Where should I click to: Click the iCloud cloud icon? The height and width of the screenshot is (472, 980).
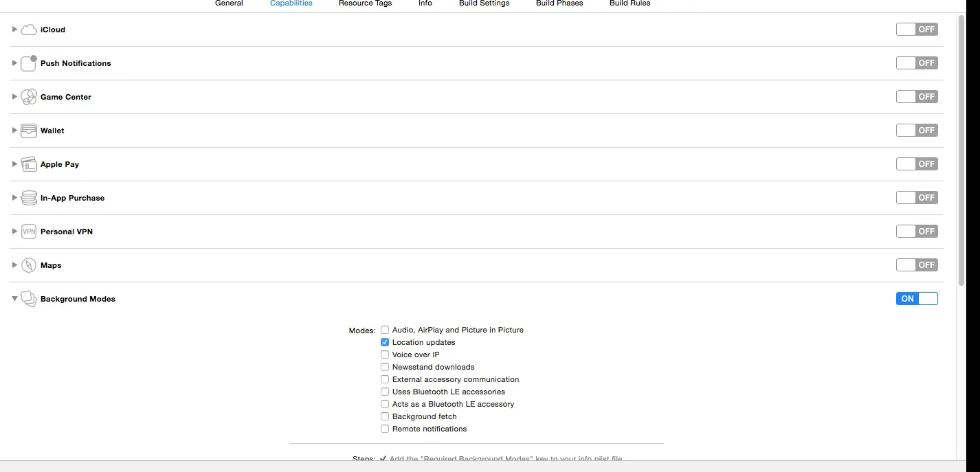click(29, 30)
